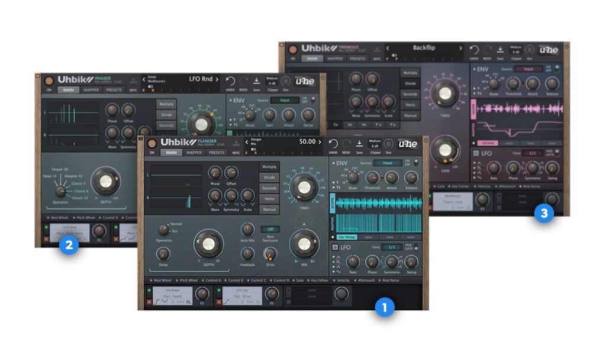
Task: Open Flanger LFO Time 1/1 dropdown
Action: coord(391,247)
